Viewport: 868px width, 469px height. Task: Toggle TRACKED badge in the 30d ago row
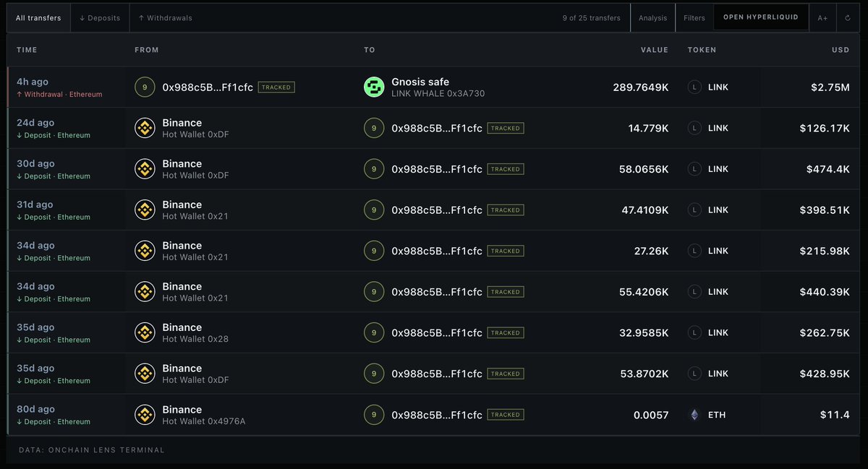pos(506,169)
